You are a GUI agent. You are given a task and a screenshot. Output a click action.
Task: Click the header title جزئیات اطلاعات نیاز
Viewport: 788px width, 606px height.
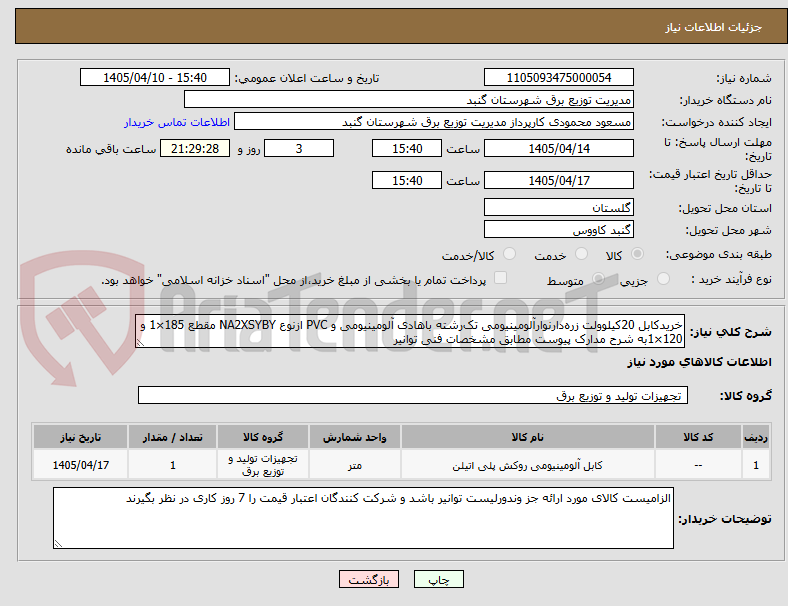(x=714, y=27)
